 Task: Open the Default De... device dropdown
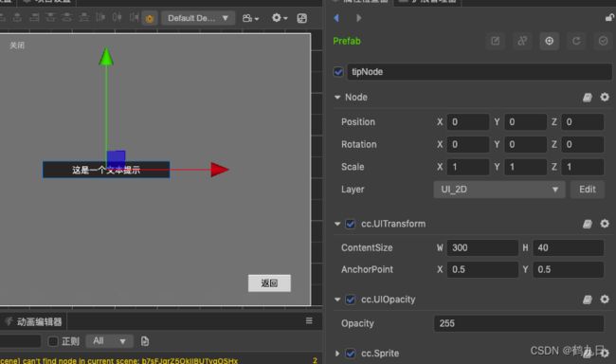(x=198, y=18)
